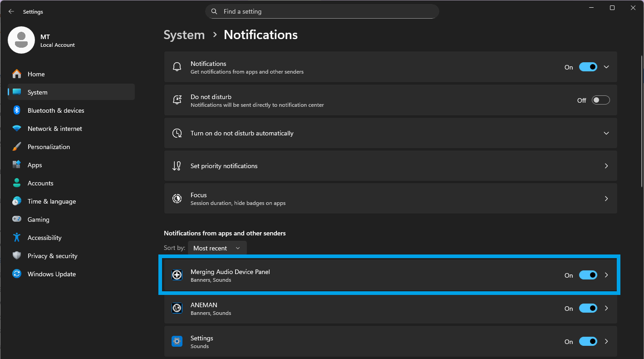Open Settings app notification details chevron
The image size is (644, 359).
point(606,341)
